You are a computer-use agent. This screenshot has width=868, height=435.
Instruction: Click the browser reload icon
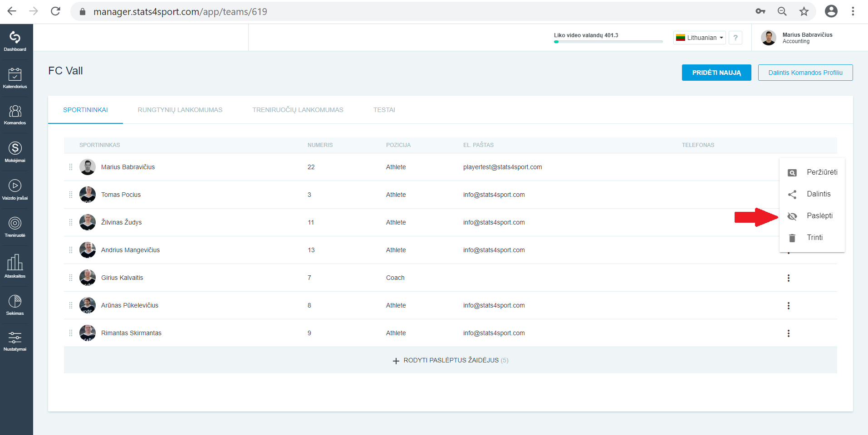click(55, 11)
